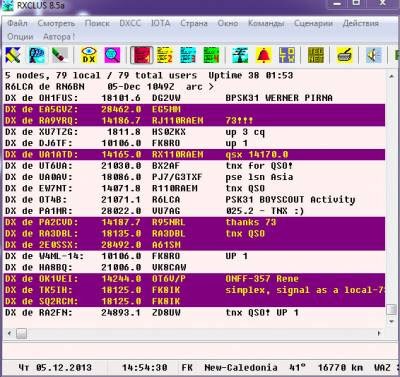Select spot row DX de TK5IH
The width and height of the screenshot is (400, 377).
coord(195,290)
